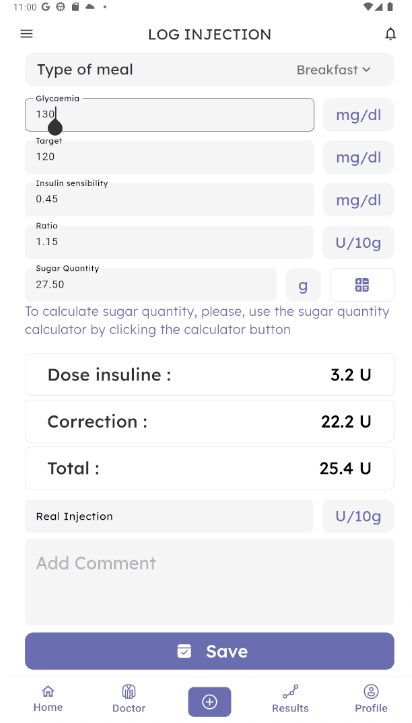Open the sugar quantity calculator button
The width and height of the screenshot is (412, 723).
point(362,284)
